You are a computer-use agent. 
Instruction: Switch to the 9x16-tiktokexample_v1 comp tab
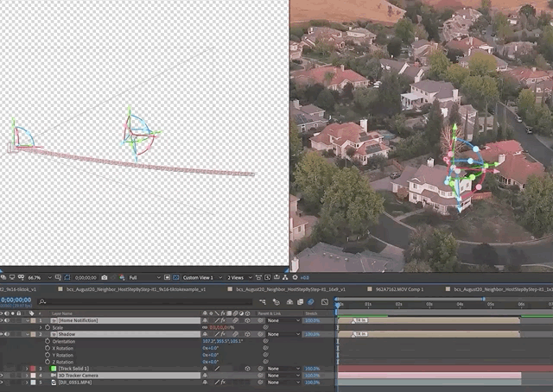point(136,289)
